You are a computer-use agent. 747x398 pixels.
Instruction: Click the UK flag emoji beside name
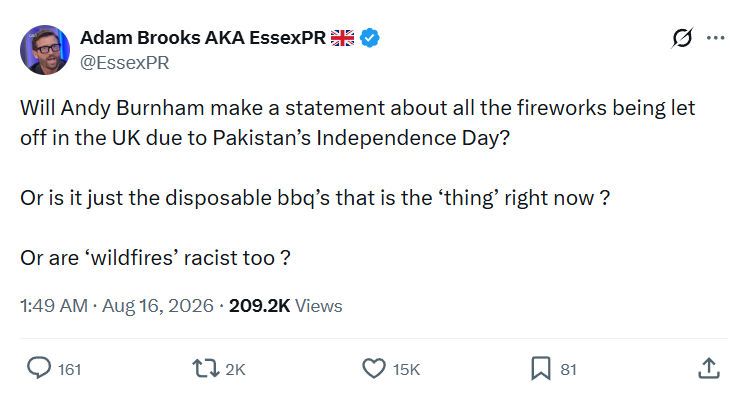pyautogui.click(x=342, y=38)
